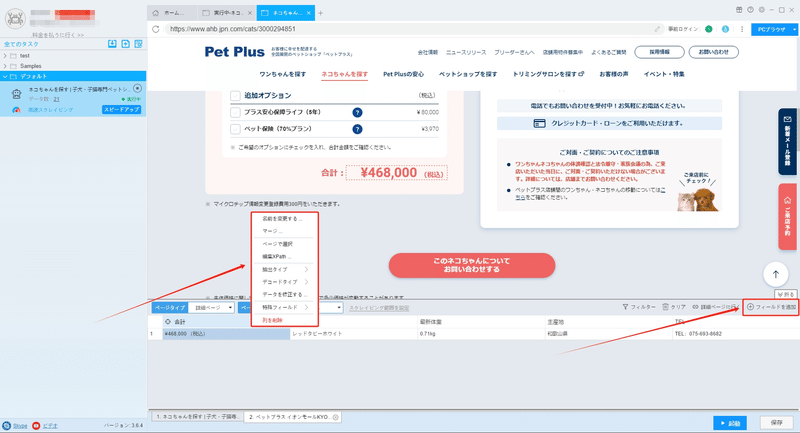This screenshot has height=433, width=800.
Task: Click the speed gauge icon beside 高速スクレイピング
Action: (16, 110)
